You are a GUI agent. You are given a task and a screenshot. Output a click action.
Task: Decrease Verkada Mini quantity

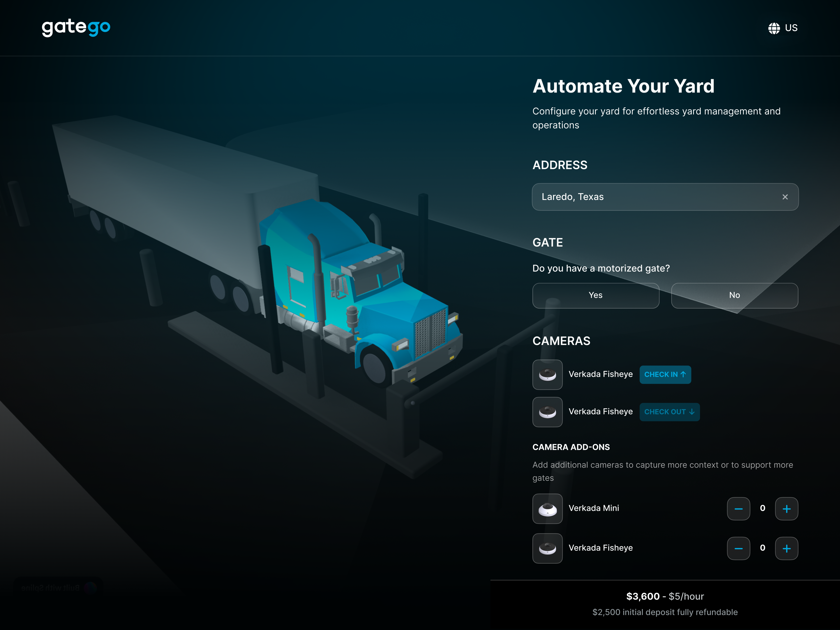coord(738,508)
